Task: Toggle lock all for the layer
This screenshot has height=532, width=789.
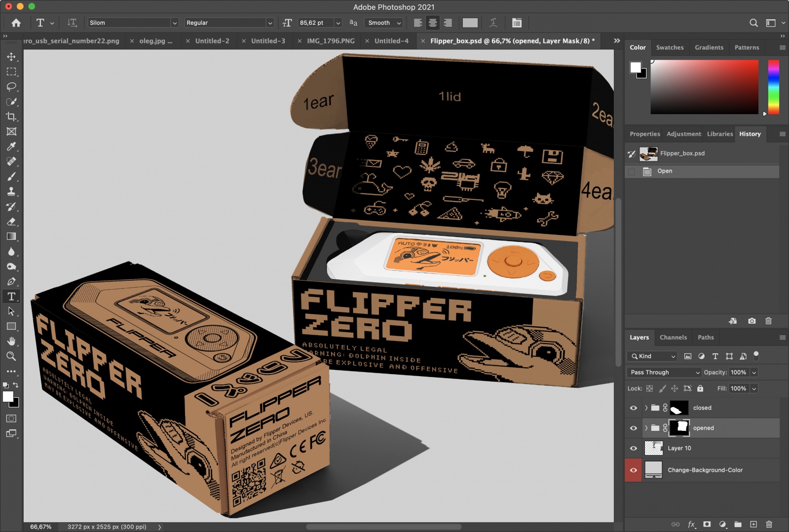Action: [x=700, y=388]
